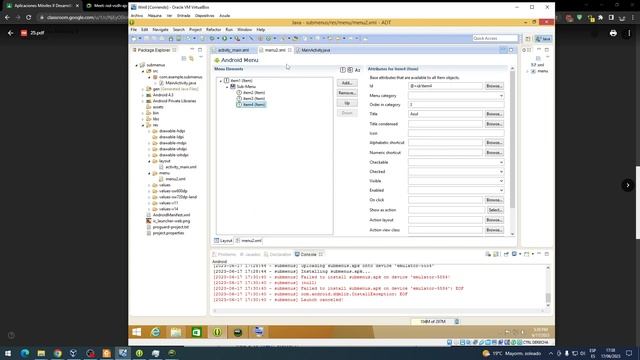The image size is (640, 360).
Task: Open the green Store tile in VM taskbar
Action: pos(196,332)
